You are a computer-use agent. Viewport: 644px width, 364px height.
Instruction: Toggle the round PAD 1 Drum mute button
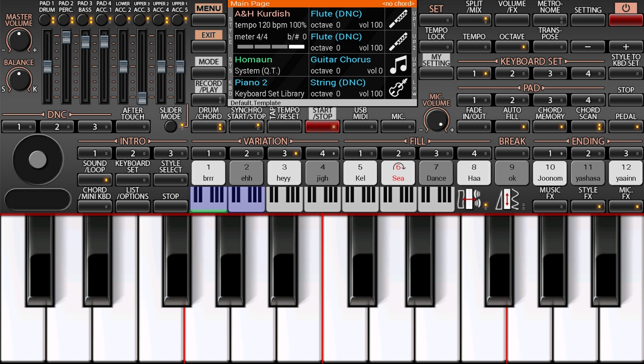(x=45, y=20)
